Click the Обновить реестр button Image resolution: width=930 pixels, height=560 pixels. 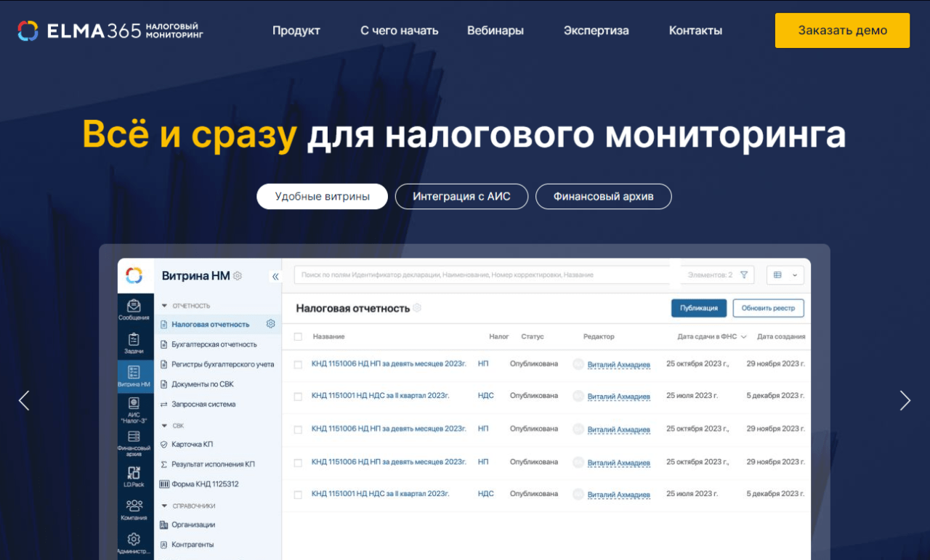coord(768,308)
